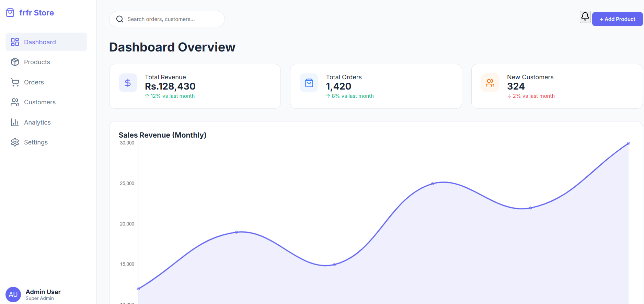Click the last data point at chart peak

pos(629,143)
